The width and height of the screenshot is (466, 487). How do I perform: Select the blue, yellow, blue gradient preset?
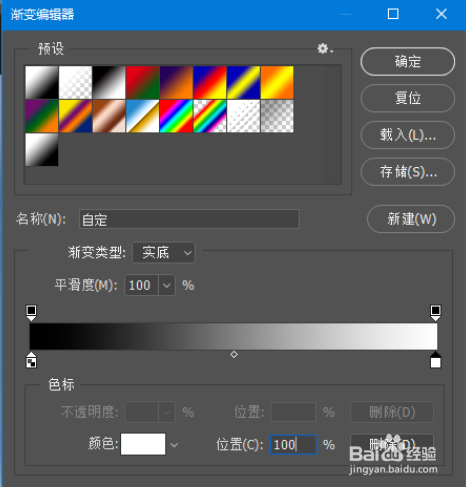pos(244,82)
